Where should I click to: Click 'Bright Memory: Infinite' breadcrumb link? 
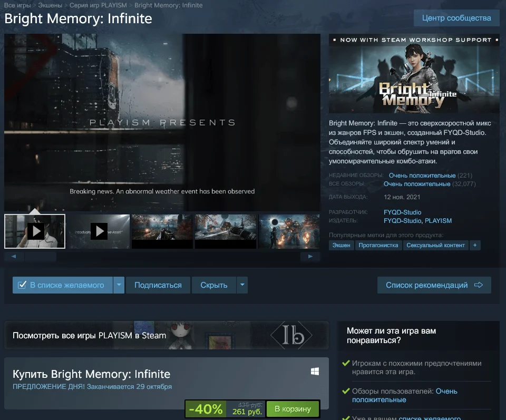click(169, 5)
